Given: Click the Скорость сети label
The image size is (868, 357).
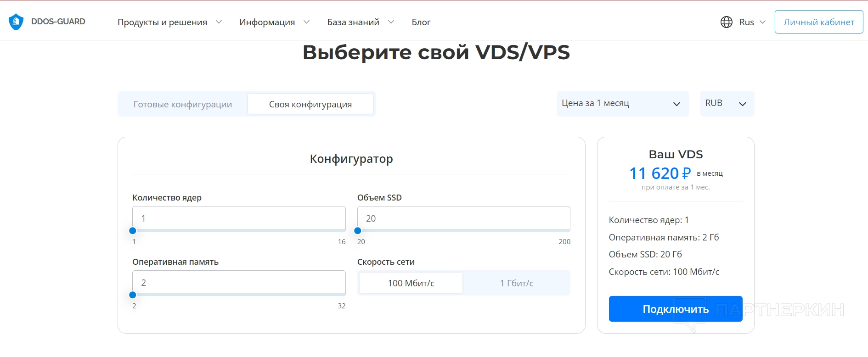Looking at the screenshot, I should (x=386, y=262).
